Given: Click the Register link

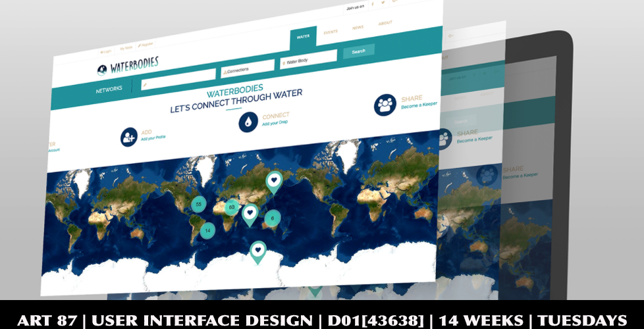Looking at the screenshot, I should coord(146,44).
